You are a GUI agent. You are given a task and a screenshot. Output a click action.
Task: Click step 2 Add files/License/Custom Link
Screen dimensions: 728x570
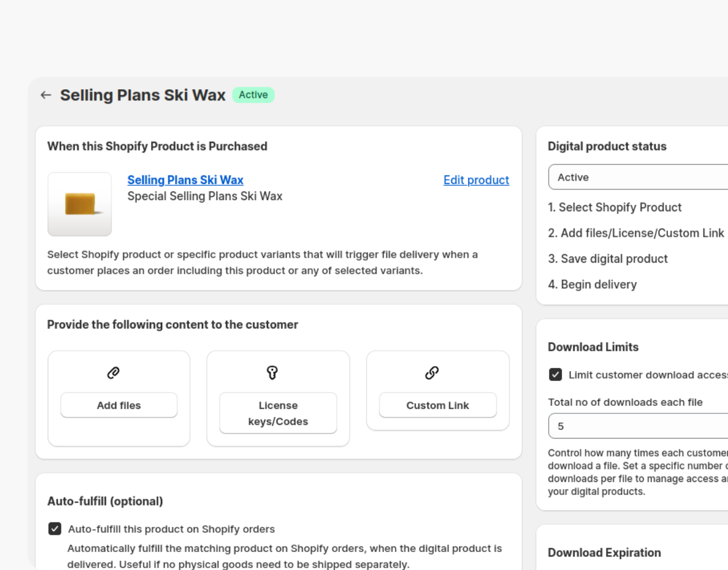click(636, 233)
